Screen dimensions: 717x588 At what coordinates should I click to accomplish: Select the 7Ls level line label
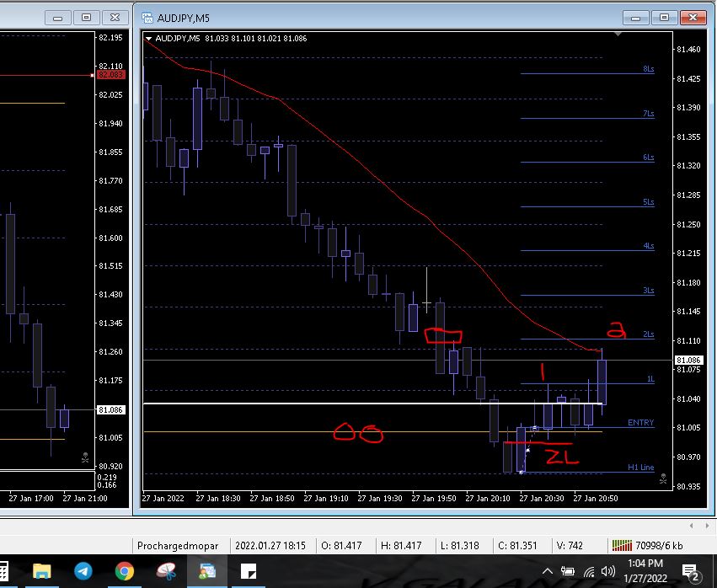pyautogui.click(x=649, y=114)
